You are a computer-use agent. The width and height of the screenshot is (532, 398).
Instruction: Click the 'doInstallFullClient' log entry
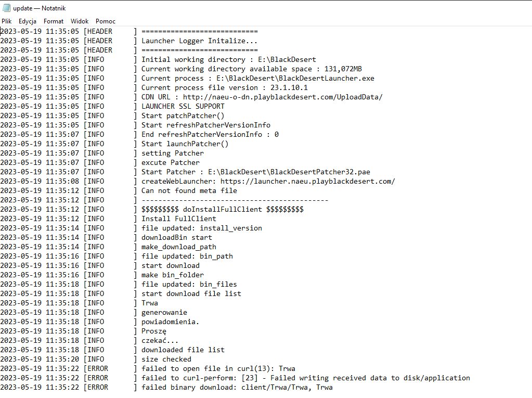click(222, 210)
